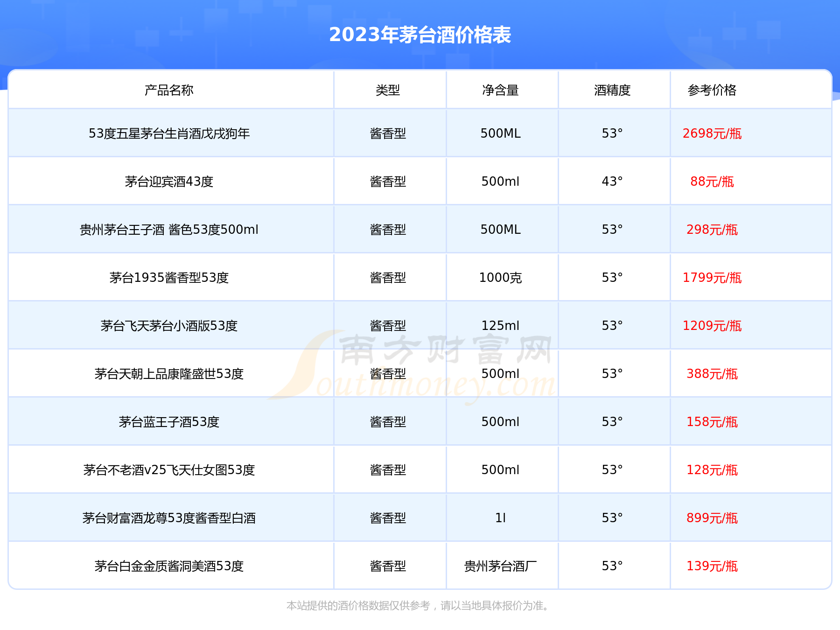Screen dimensions: 840x630
Task: Click product 茅台迎宾酒43度
Action: 169,182
